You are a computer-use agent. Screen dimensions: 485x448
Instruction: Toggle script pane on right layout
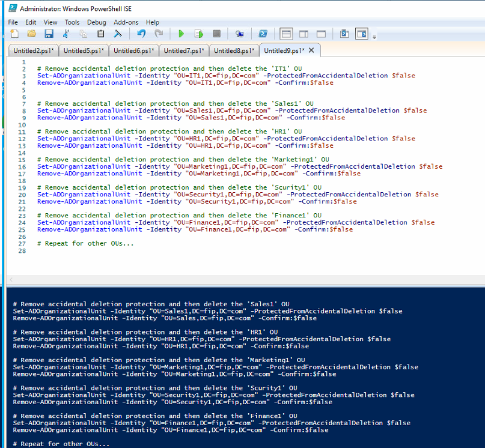click(304, 34)
